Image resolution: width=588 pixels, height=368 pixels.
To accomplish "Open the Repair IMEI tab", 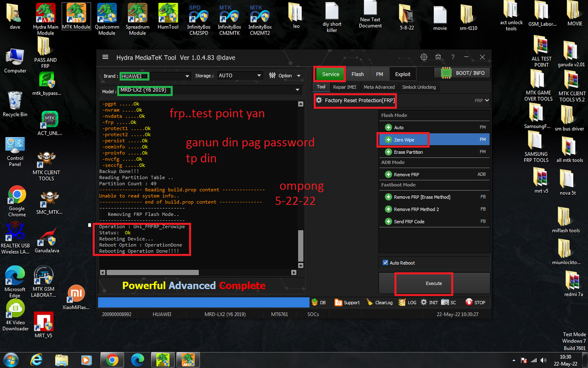I will coord(345,87).
